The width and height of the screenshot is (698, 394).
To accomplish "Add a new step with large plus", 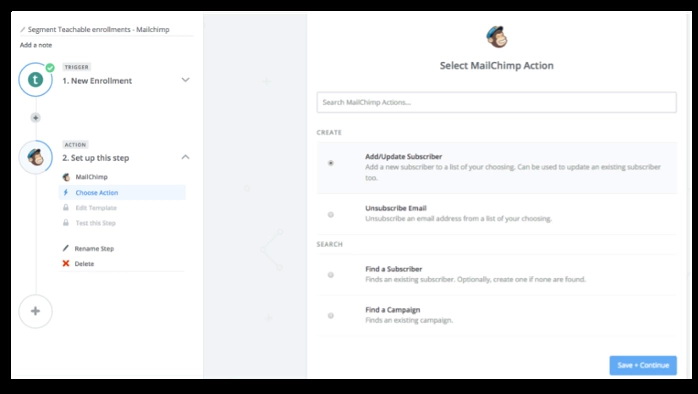I will [36, 311].
